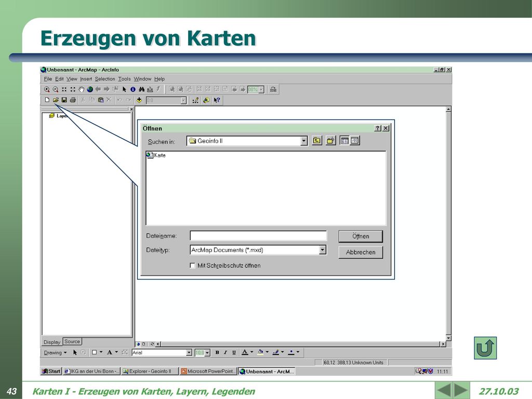Screen dimensions: 532x399
Task: Toggle Bold in Drawing toolbar
Action: point(217,353)
